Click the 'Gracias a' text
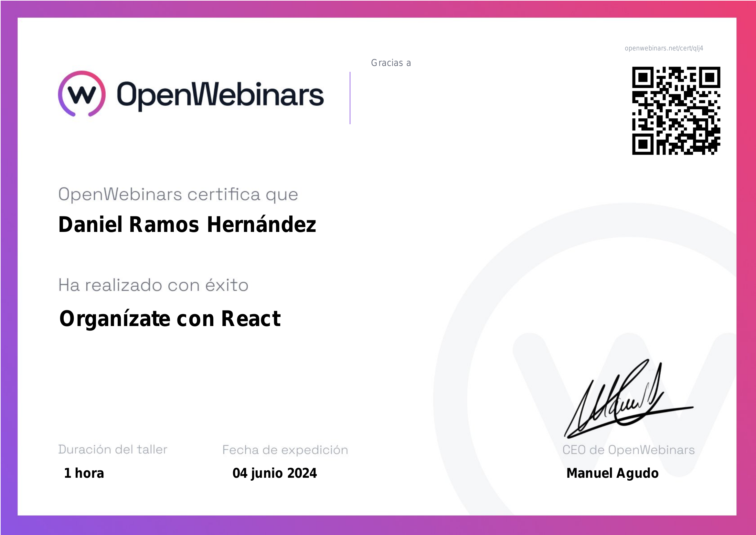The image size is (756, 535). click(x=391, y=63)
